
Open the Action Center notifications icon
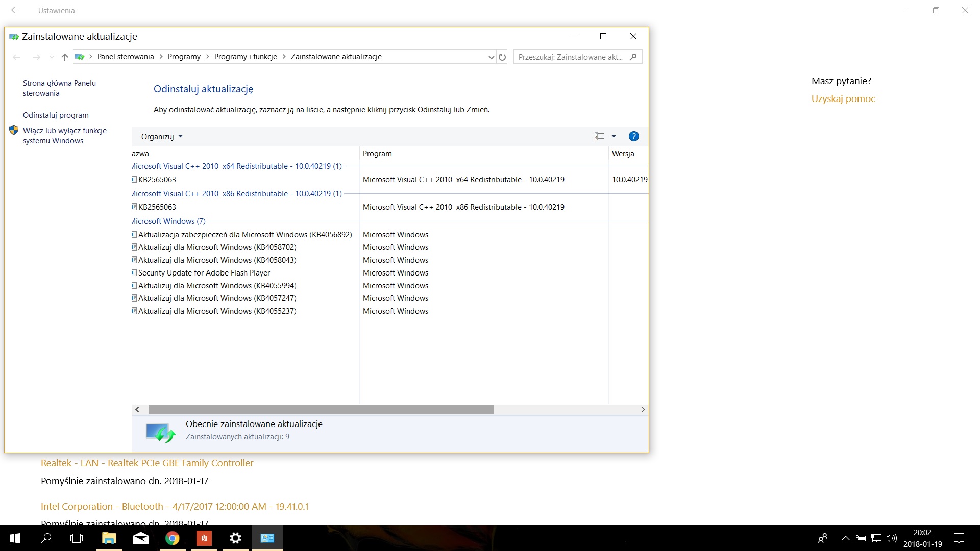click(959, 538)
